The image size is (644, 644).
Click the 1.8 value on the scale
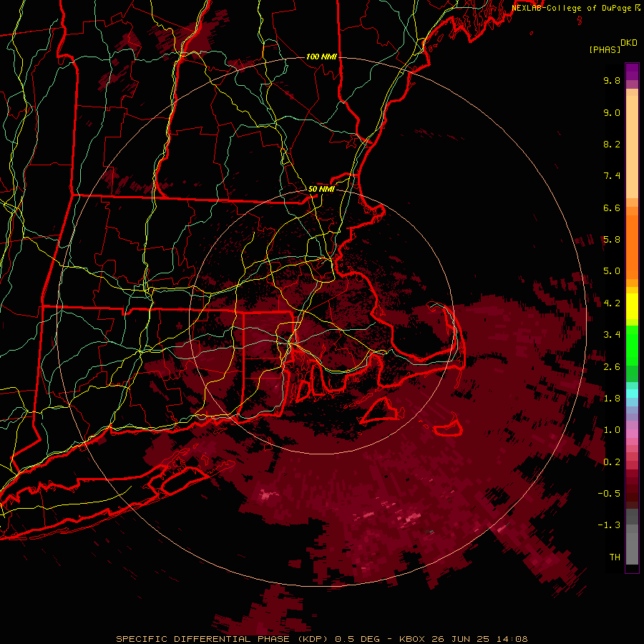(612, 399)
